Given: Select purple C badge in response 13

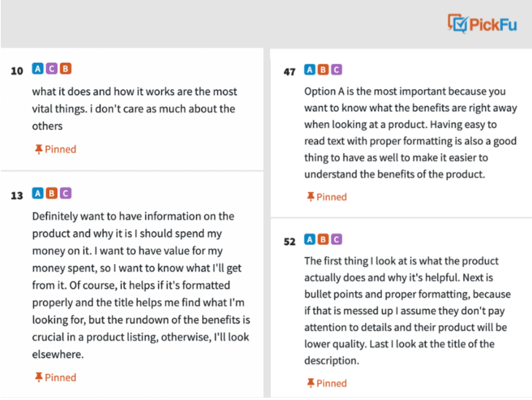Looking at the screenshot, I should (x=66, y=193).
